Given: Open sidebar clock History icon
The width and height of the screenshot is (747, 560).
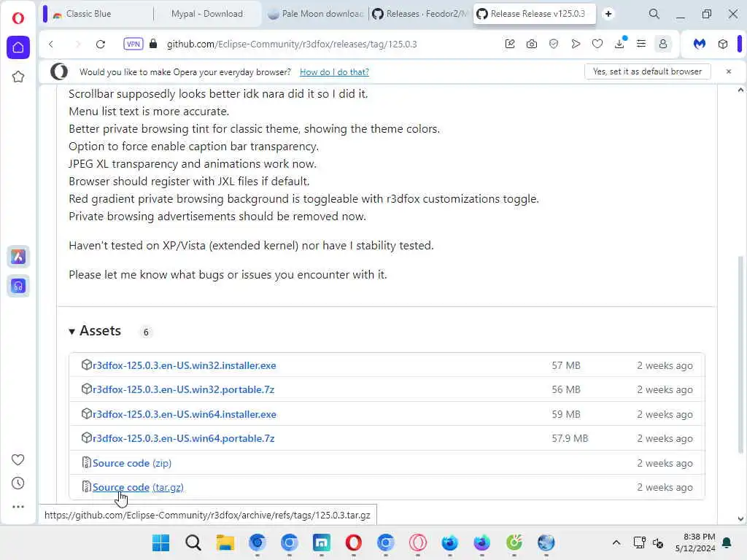Looking at the screenshot, I should pos(18,483).
